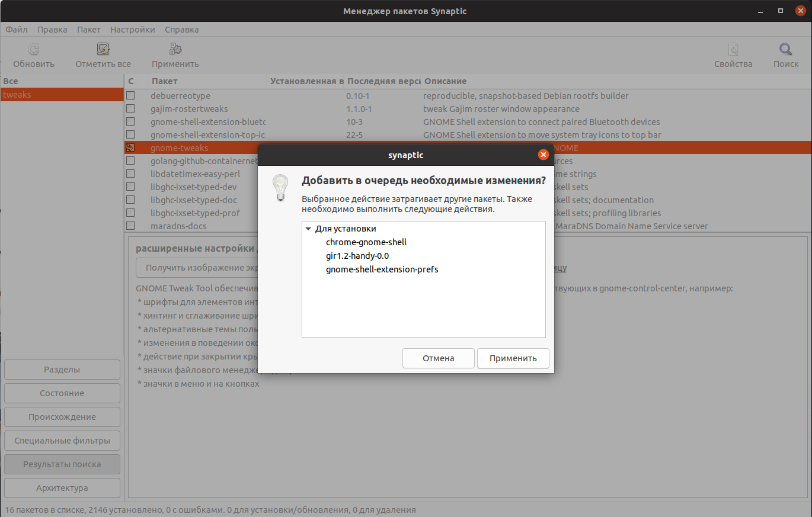Toggle checkbox for debuerreotype package

point(130,96)
